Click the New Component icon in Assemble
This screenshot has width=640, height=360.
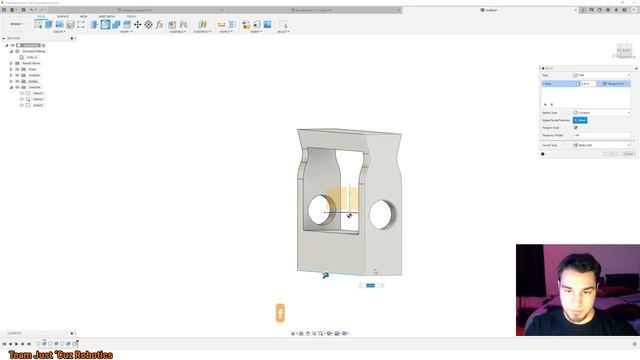point(173,24)
